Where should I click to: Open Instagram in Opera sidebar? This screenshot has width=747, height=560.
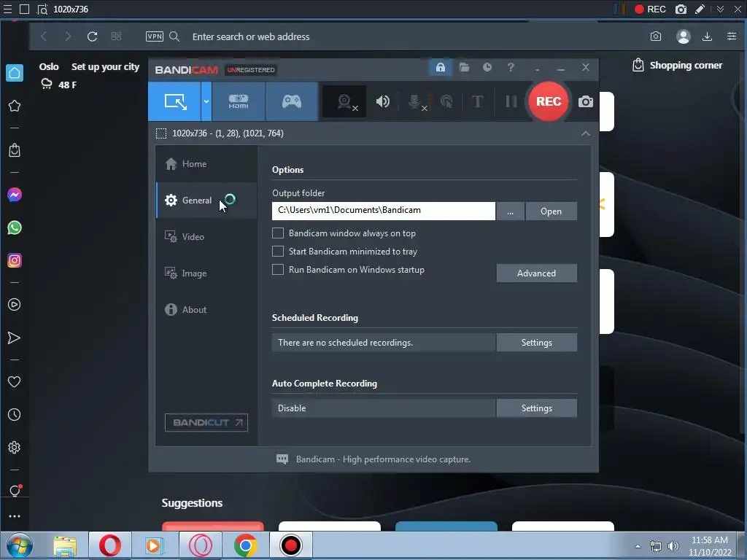coord(15,260)
